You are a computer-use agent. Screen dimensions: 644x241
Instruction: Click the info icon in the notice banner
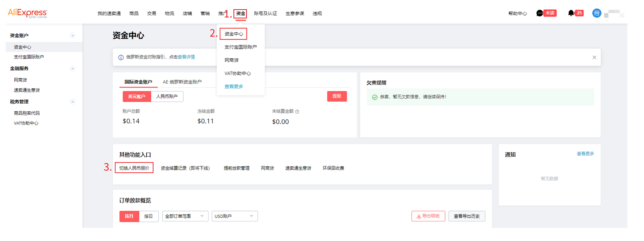pyautogui.click(x=121, y=58)
